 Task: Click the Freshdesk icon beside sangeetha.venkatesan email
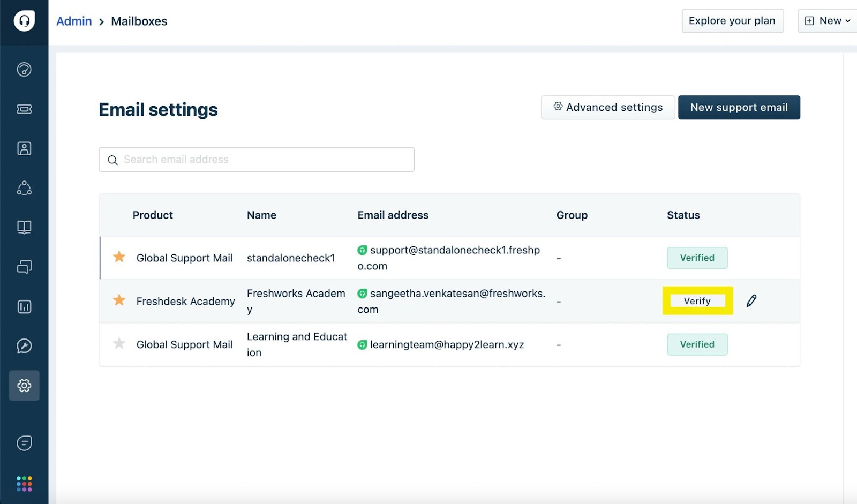coord(362,294)
